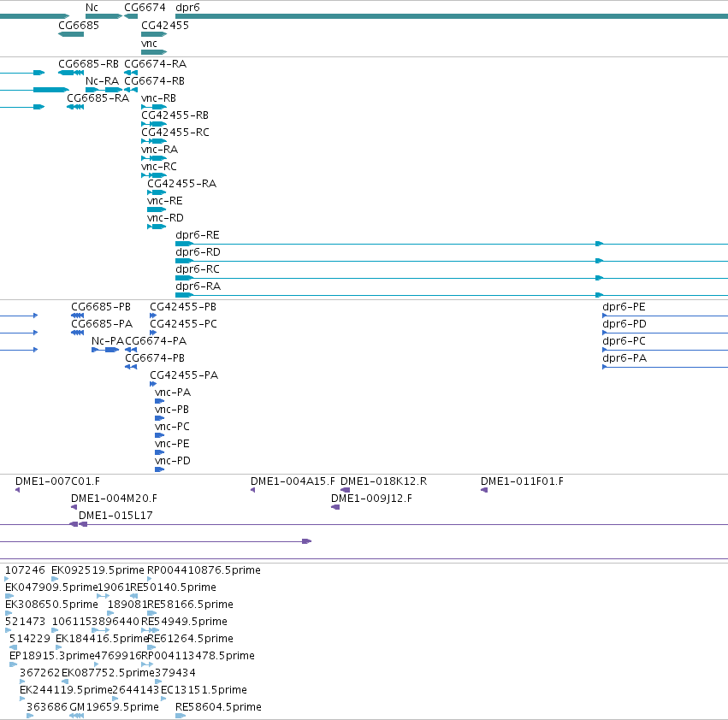Click clone DME1-007C01.F
The image size is (728, 720).
point(57,481)
